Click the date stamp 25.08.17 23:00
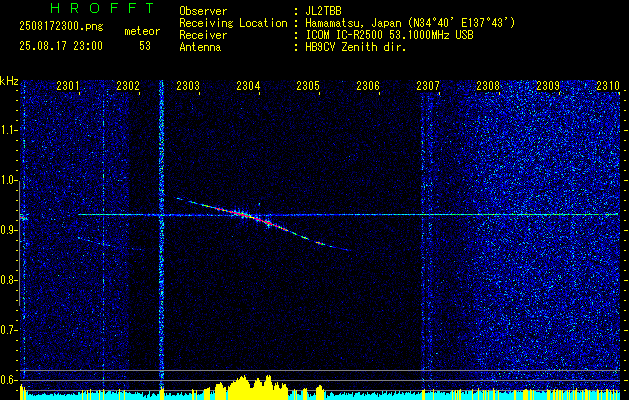Image resolution: width=629 pixels, height=400 pixels. point(61,46)
